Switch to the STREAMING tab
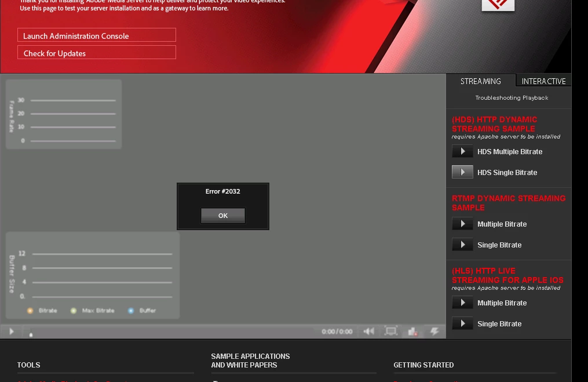This screenshot has height=382, width=588. click(x=480, y=81)
